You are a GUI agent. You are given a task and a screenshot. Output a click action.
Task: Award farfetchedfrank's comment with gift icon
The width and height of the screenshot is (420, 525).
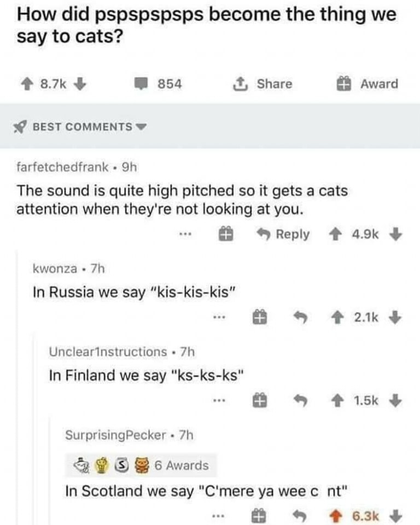[226, 234]
